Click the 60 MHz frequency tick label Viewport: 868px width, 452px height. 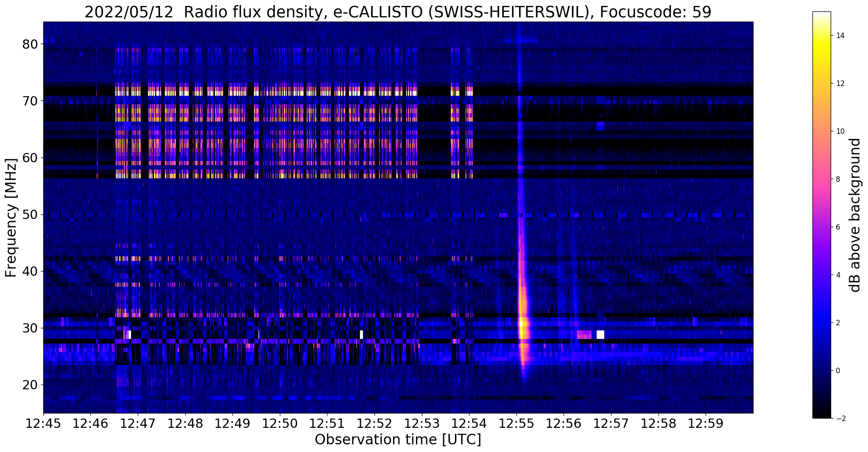point(30,158)
